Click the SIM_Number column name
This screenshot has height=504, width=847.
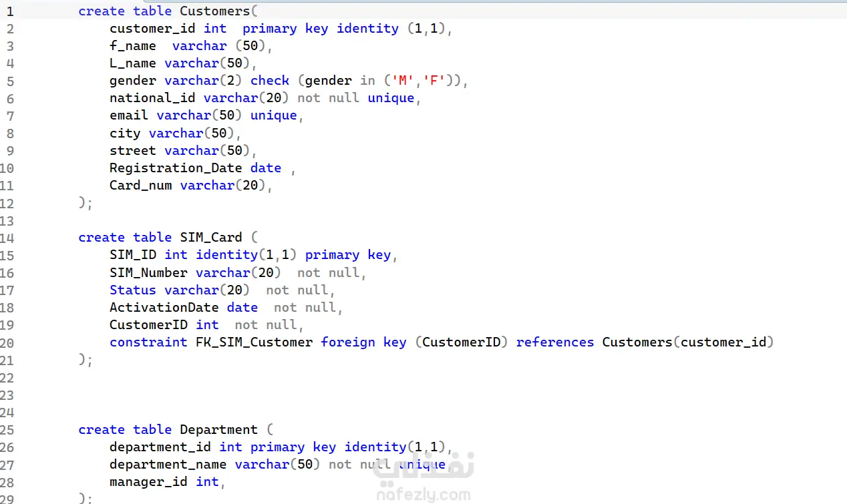click(x=149, y=272)
